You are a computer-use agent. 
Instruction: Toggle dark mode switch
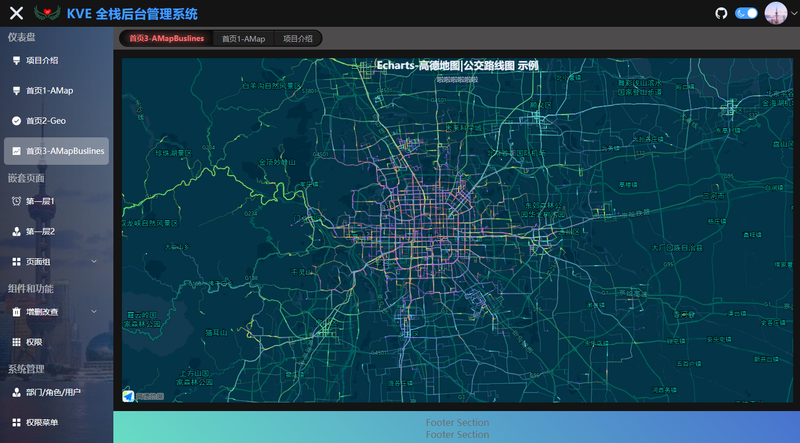[746, 13]
